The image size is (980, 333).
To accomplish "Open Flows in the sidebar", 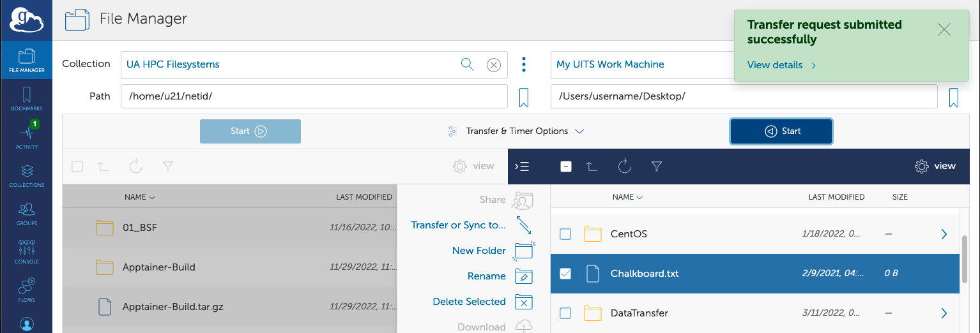I will click(26, 290).
